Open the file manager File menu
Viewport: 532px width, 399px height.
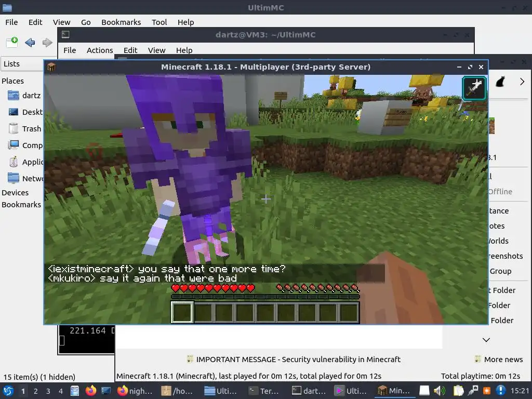(11, 22)
